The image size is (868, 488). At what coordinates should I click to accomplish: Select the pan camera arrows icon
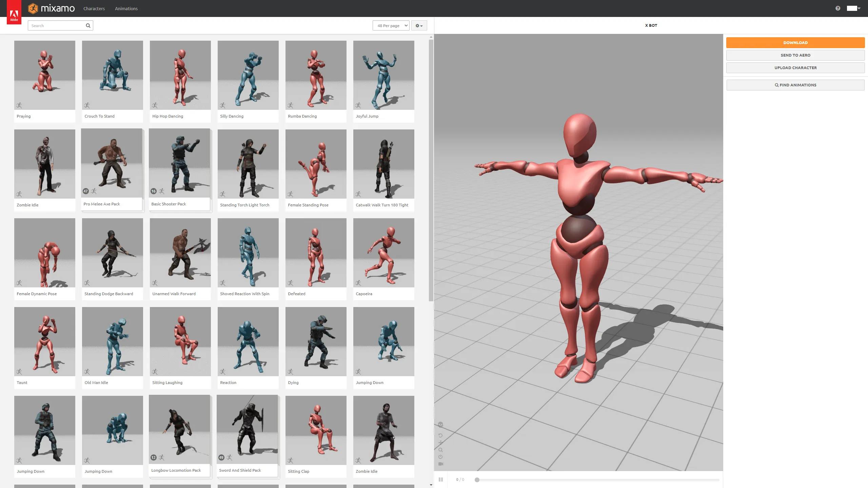[440, 443]
